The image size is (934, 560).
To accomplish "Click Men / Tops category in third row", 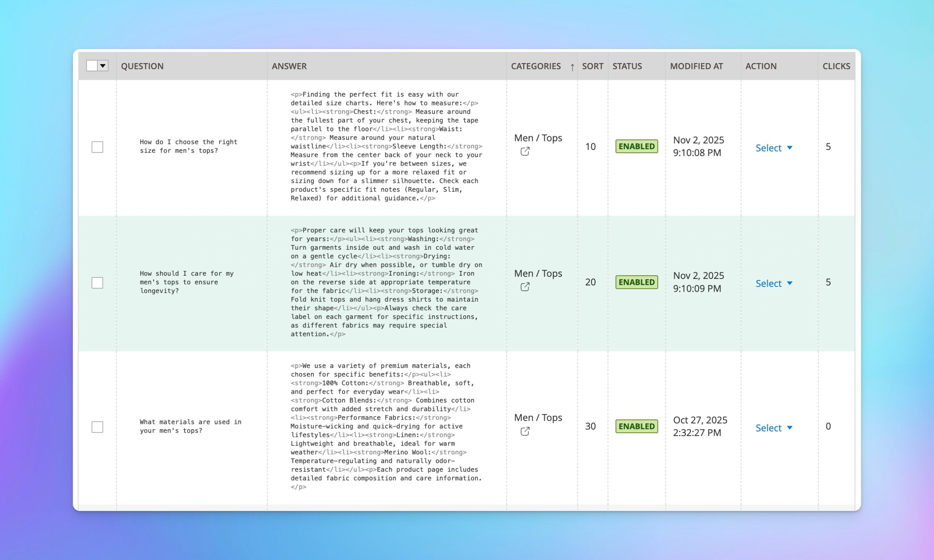I will point(538,417).
